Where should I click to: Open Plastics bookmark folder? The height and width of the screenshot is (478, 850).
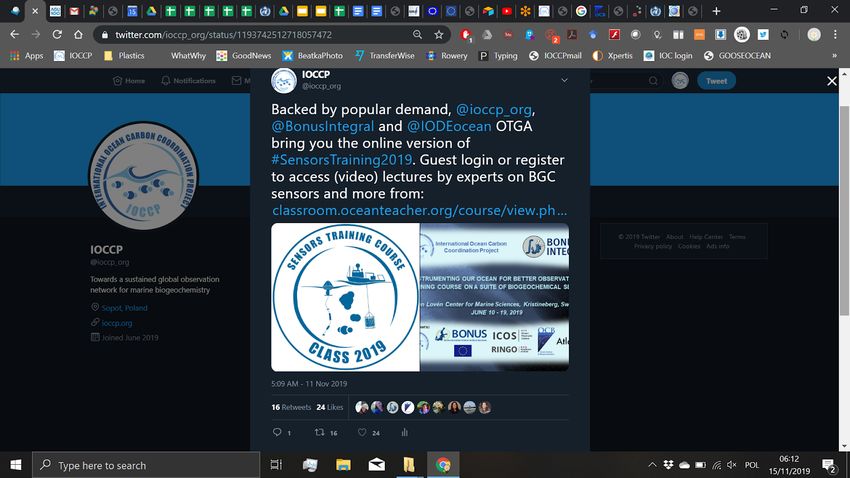(124, 55)
